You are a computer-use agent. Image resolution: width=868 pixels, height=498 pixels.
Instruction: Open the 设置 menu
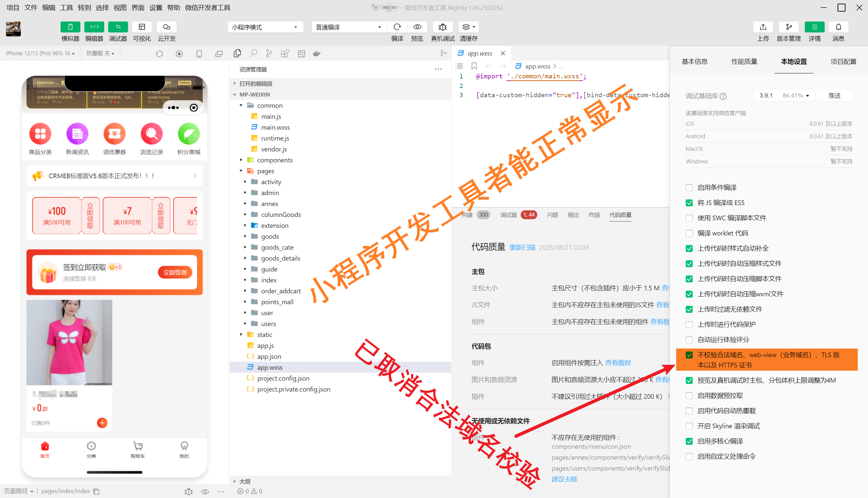(156, 8)
